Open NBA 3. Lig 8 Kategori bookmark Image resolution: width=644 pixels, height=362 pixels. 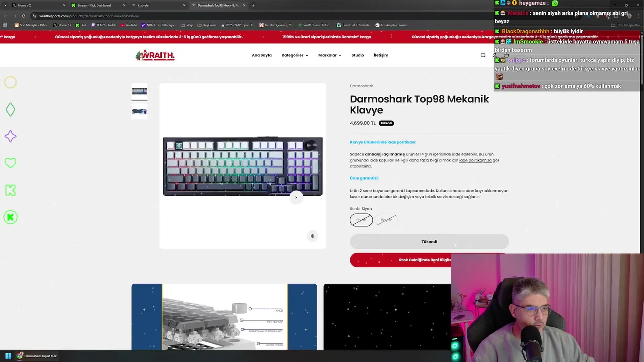(158, 25)
